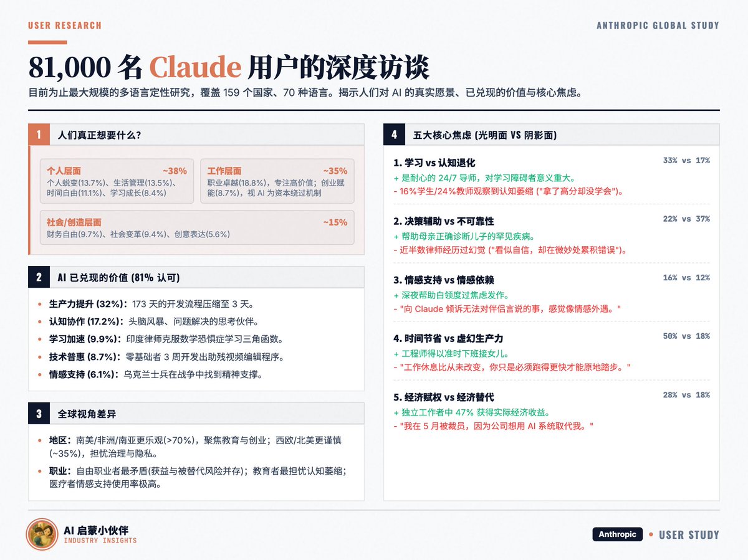748x560 pixels.
Task: Open the ANTHROPIC GLOBAL STUDY link
Action: pos(657,26)
